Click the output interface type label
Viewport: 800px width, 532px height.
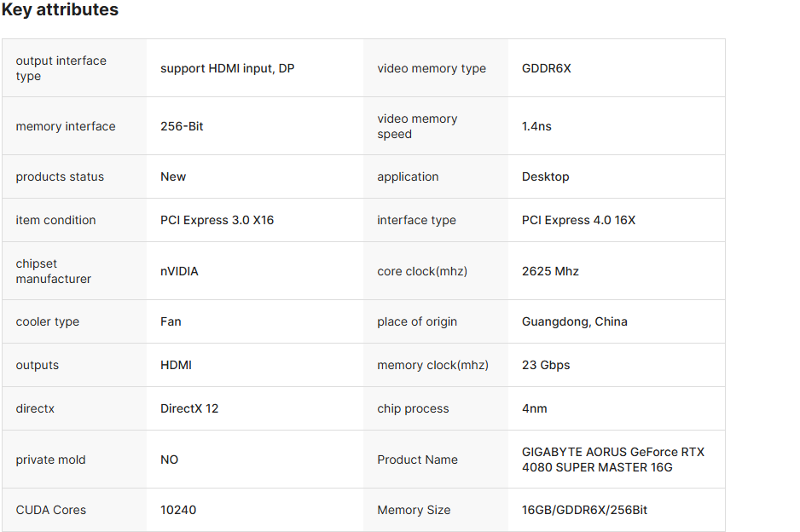[x=61, y=68]
